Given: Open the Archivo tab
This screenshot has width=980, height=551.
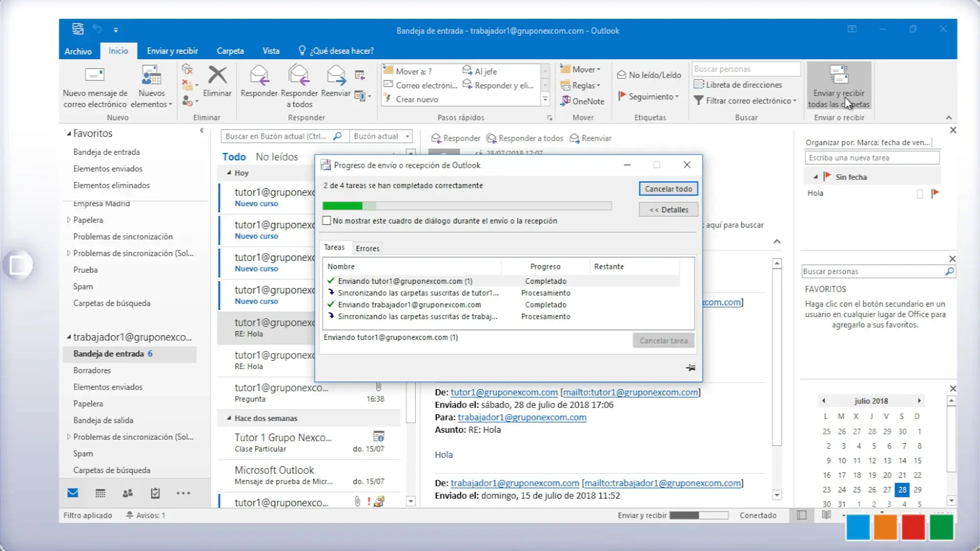Looking at the screenshot, I should (78, 51).
